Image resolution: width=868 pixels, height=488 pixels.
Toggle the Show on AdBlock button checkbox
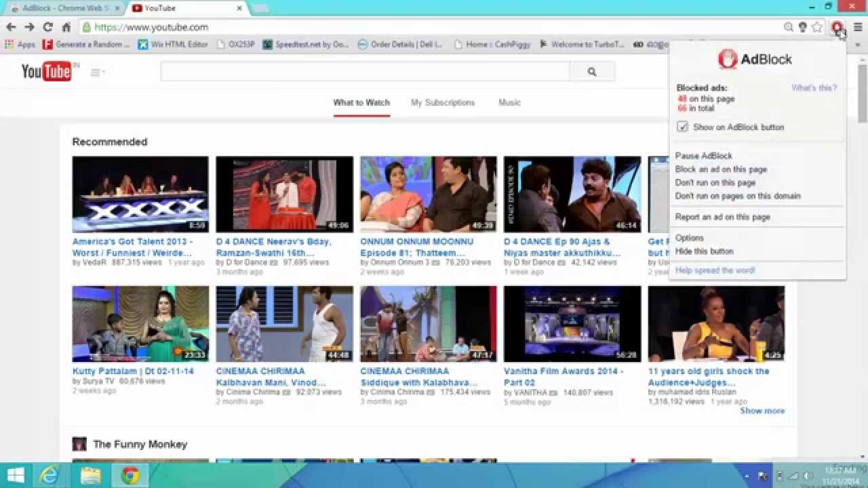click(682, 127)
